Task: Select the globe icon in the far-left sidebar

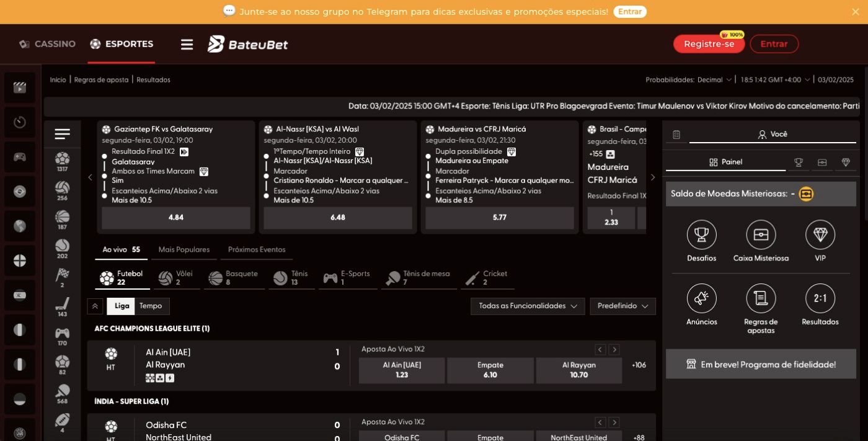Action: [x=20, y=226]
